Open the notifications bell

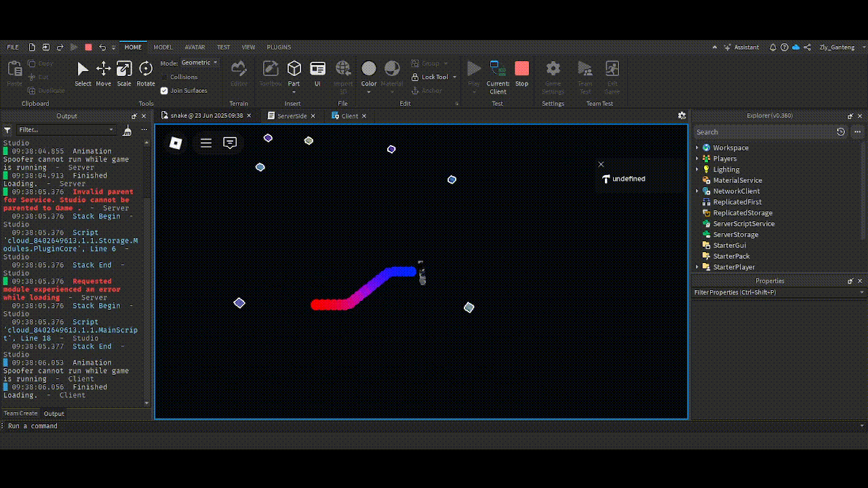[773, 47]
